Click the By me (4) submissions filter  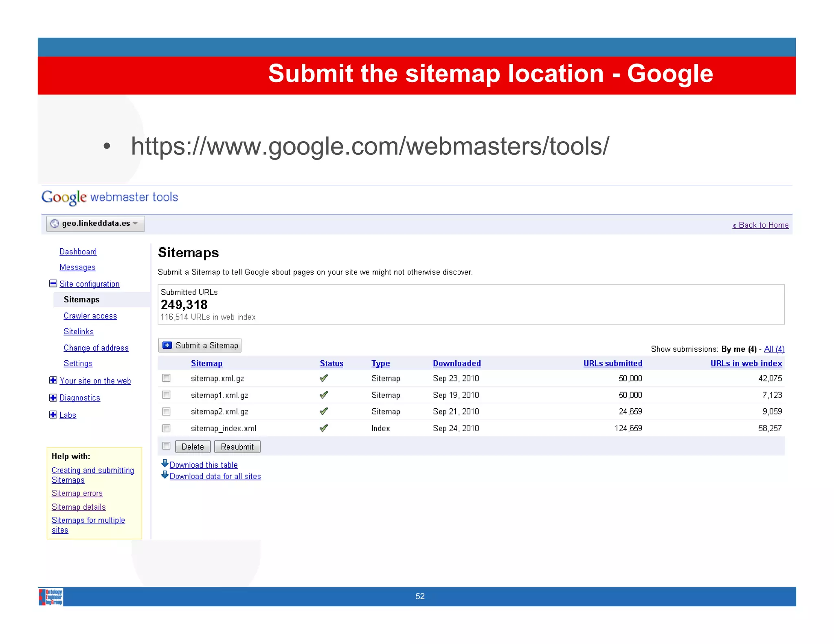coord(739,349)
